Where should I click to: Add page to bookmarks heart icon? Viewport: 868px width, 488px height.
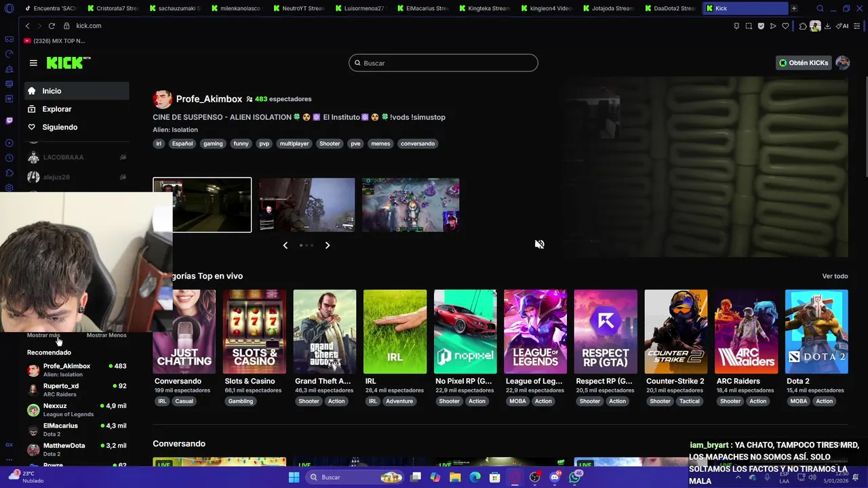785,26
